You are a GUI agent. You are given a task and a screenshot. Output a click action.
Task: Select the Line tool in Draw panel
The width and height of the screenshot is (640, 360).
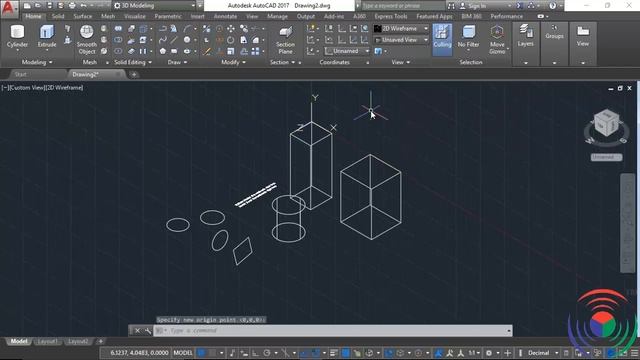pyautogui.click(x=174, y=40)
